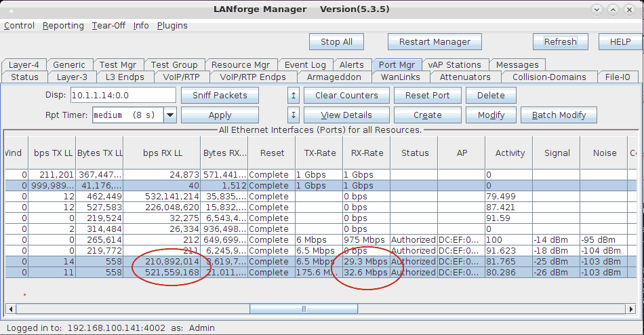Switch to the Layer-4 tab
Viewport: 644px width, 335px height.
tap(24, 65)
